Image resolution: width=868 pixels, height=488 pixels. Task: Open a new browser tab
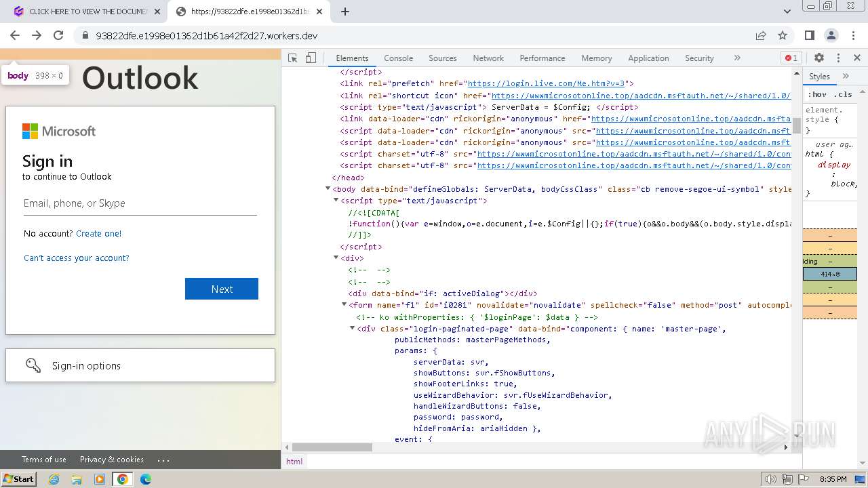point(345,12)
